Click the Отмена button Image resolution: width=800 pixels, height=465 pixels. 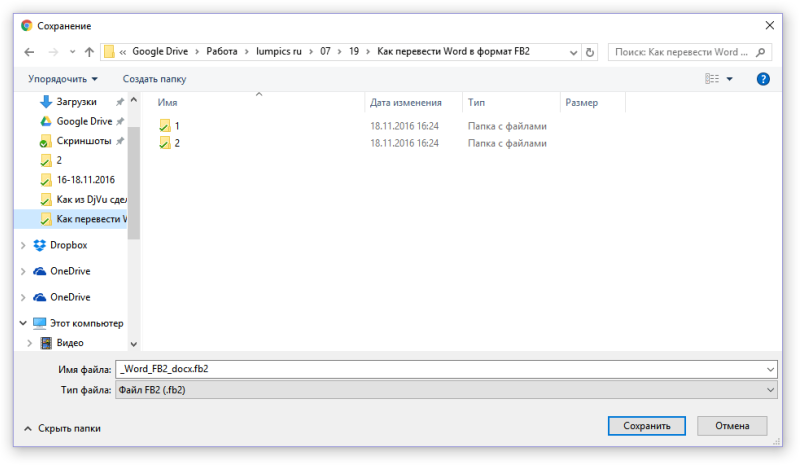[x=732, y=426]
